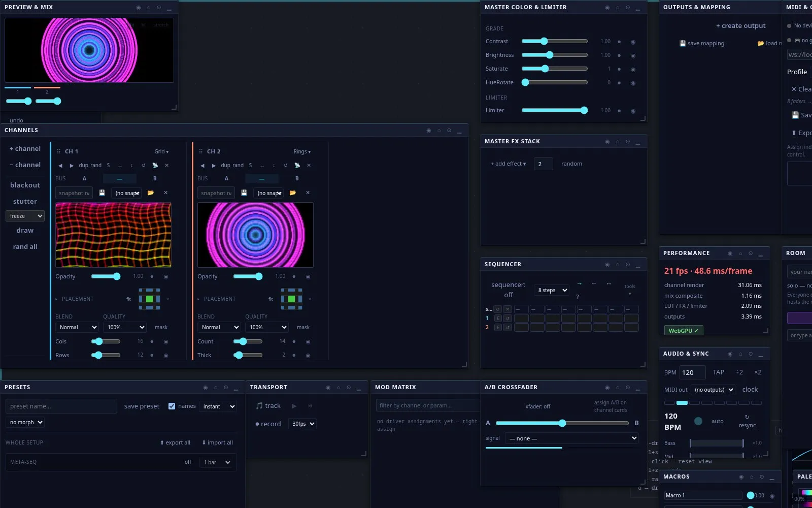Click the preset name input field
This screenshot has height=508, width=812.
click(x=61, y=406)
